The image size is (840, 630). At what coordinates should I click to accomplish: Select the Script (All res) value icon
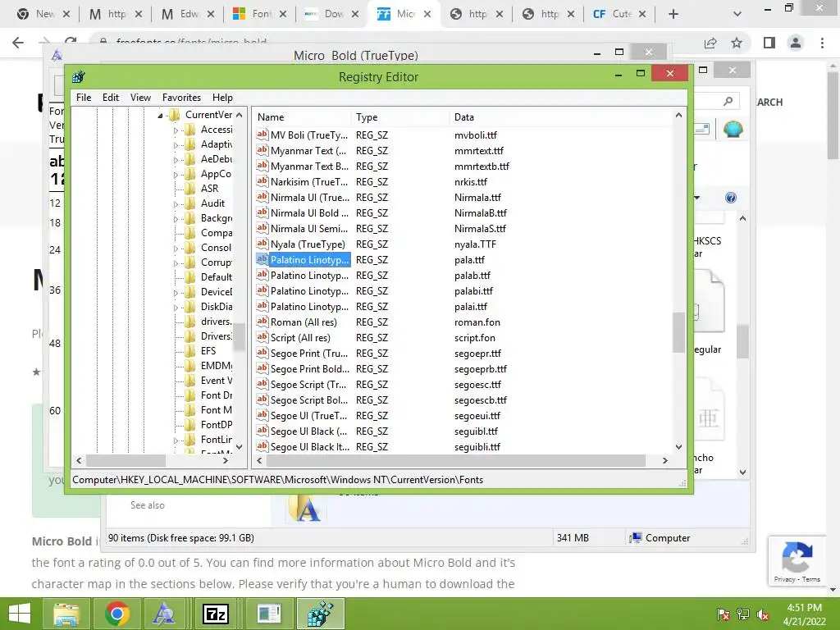(262, 337)
